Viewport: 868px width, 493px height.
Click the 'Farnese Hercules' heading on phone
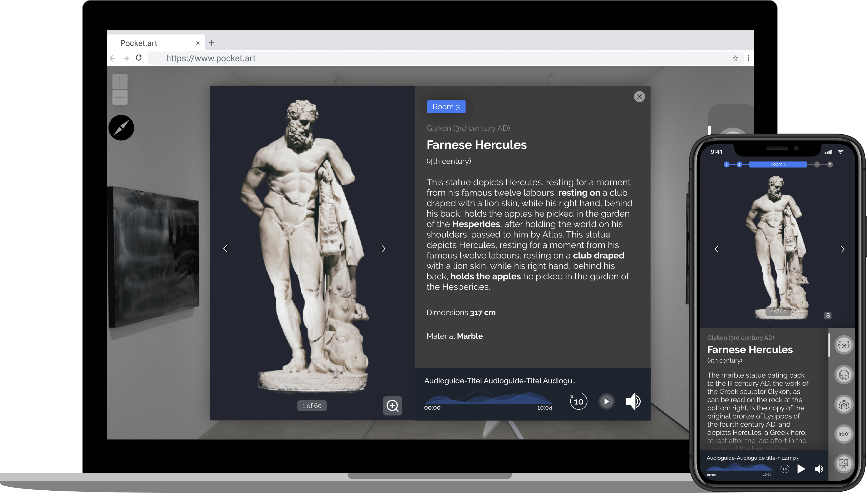pos(750,349)
